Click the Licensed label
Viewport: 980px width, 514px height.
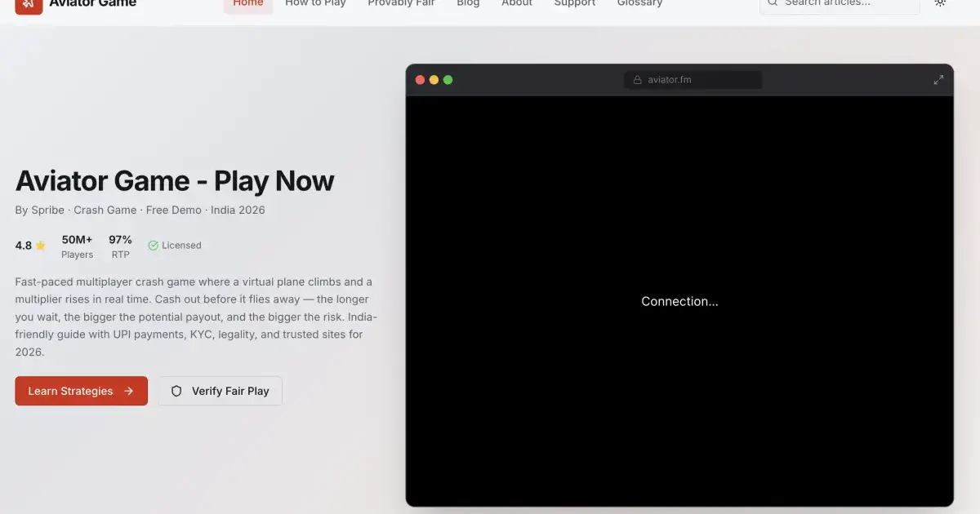click(181, 246)
